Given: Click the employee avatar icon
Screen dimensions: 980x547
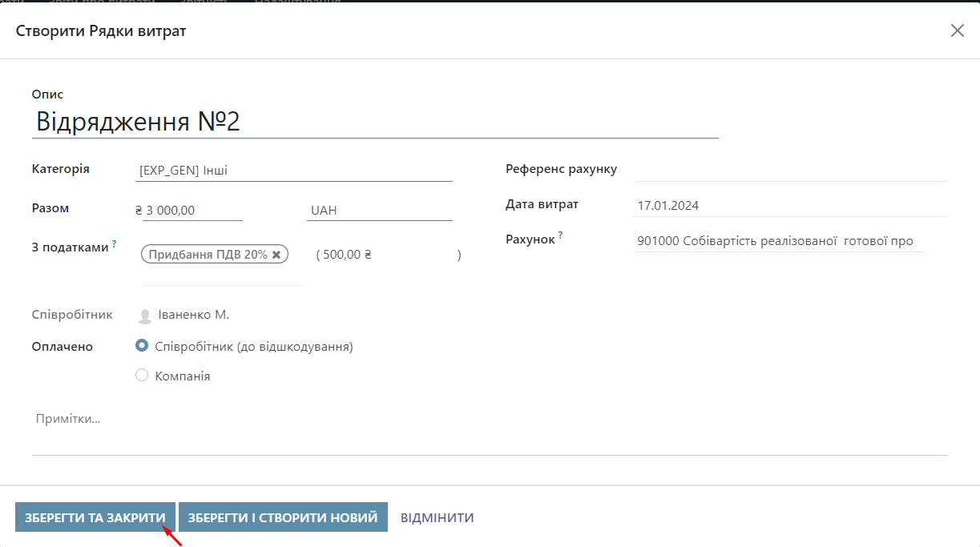Looking at the screenshot, I should click(145, 316).
